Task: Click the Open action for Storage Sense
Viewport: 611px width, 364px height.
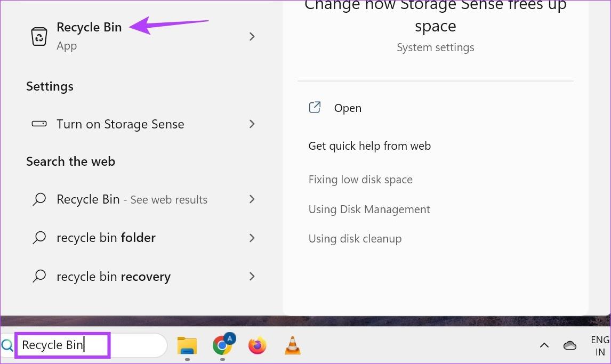Action: point(348,108)
